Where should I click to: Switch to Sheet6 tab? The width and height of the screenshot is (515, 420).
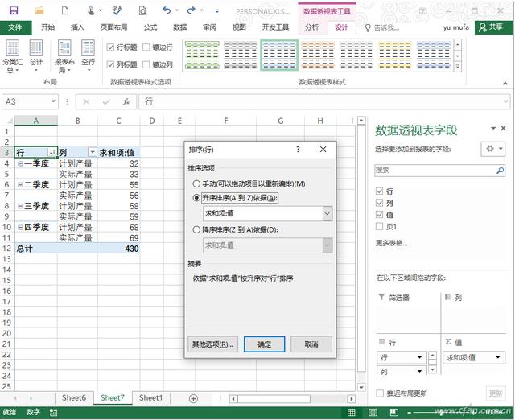tap(74, 398)
